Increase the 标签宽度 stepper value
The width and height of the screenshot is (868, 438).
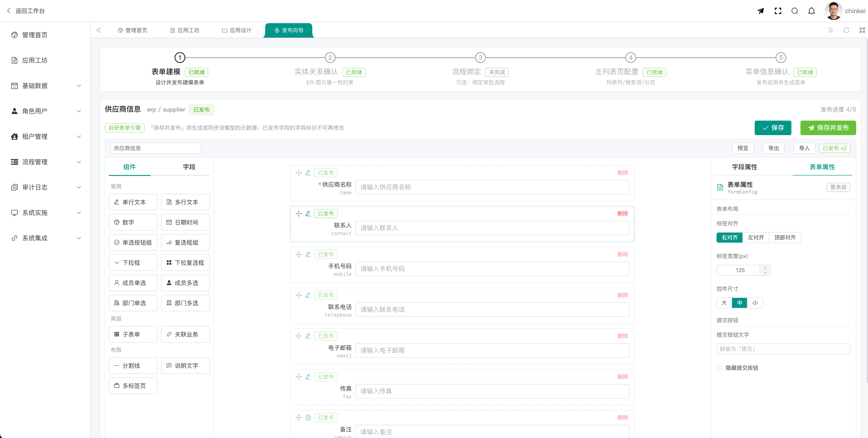765,268
